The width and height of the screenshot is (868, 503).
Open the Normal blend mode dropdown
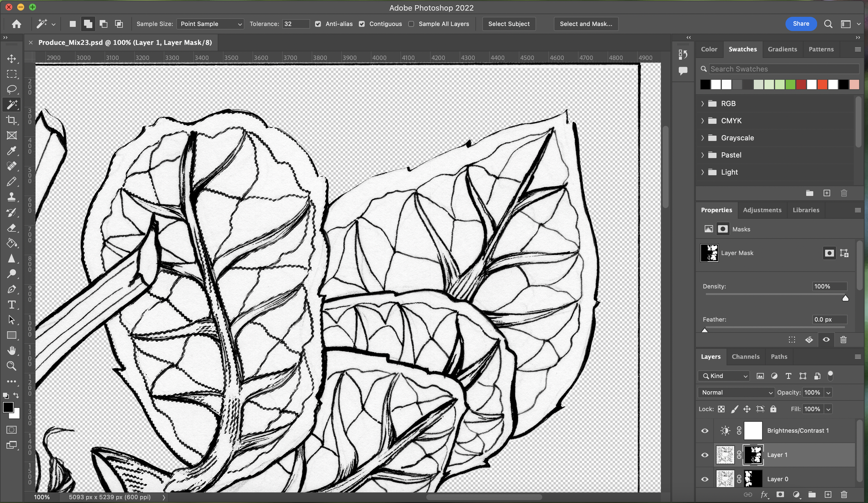736,392
